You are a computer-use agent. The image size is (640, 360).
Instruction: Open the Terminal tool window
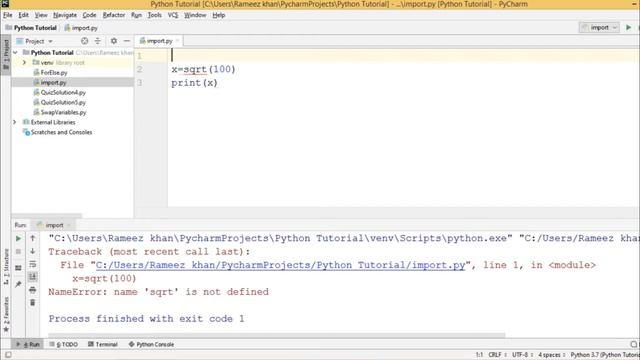tap(103, 344)
